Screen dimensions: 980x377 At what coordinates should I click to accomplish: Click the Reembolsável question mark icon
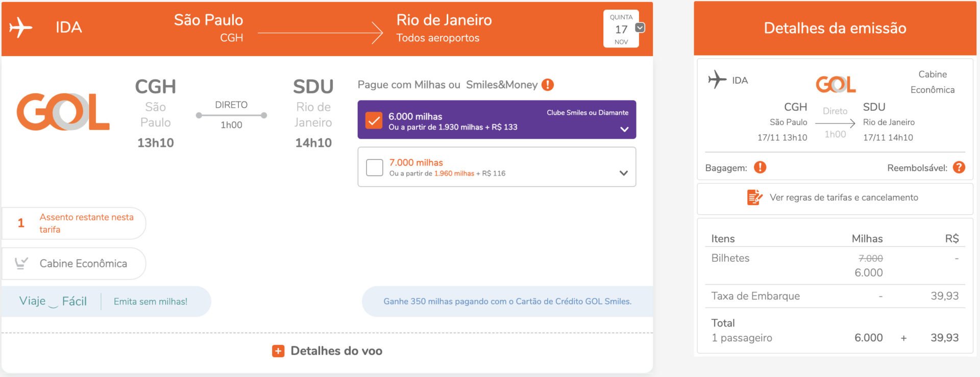(x=959, y=167)
